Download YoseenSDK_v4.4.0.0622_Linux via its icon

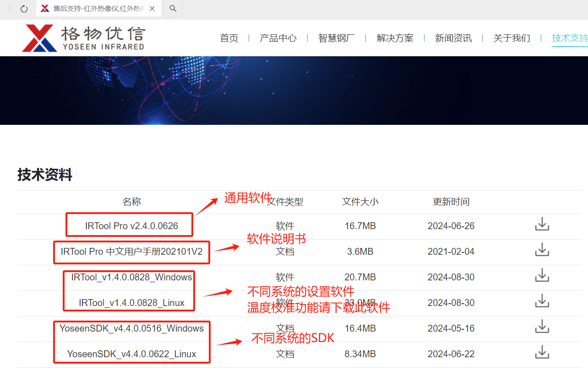click(542, 352)
